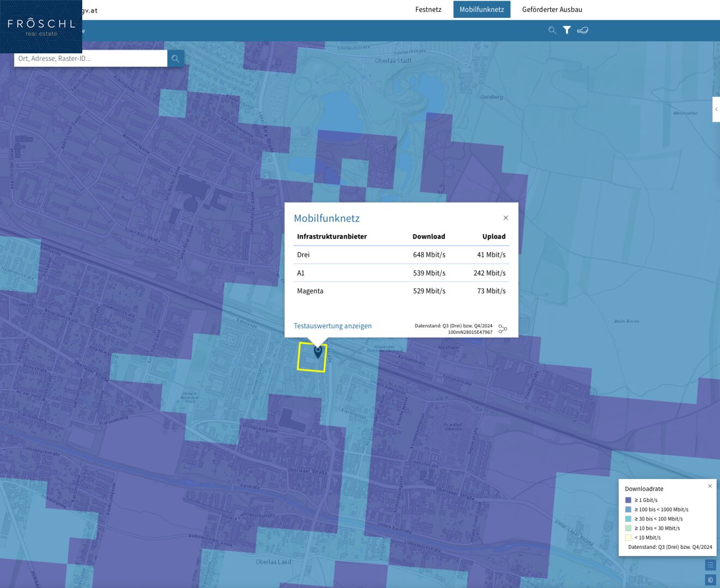720x588 pixels.
Task: Click the '41 Mbit/s' upload value
Action: click(491, 255)
